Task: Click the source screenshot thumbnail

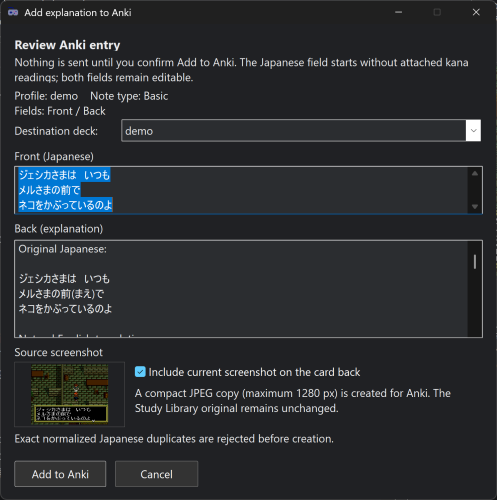Action: click(x=70, y=394)
